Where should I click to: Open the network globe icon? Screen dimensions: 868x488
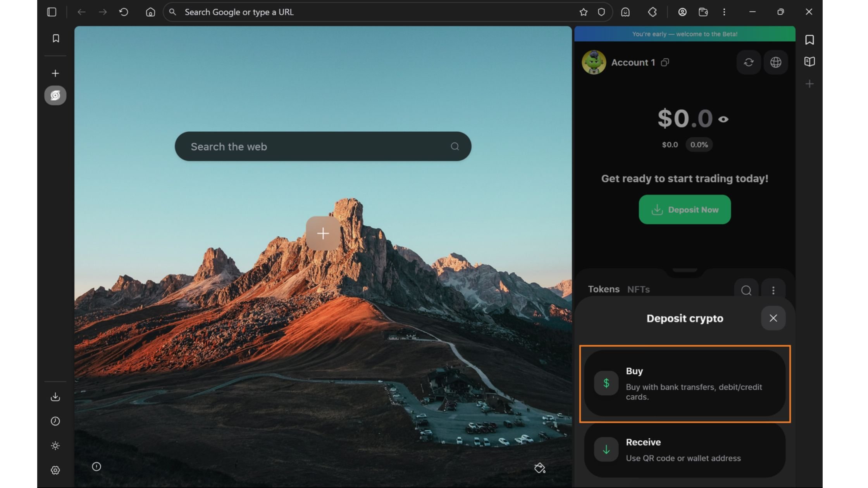pos(775,62)
